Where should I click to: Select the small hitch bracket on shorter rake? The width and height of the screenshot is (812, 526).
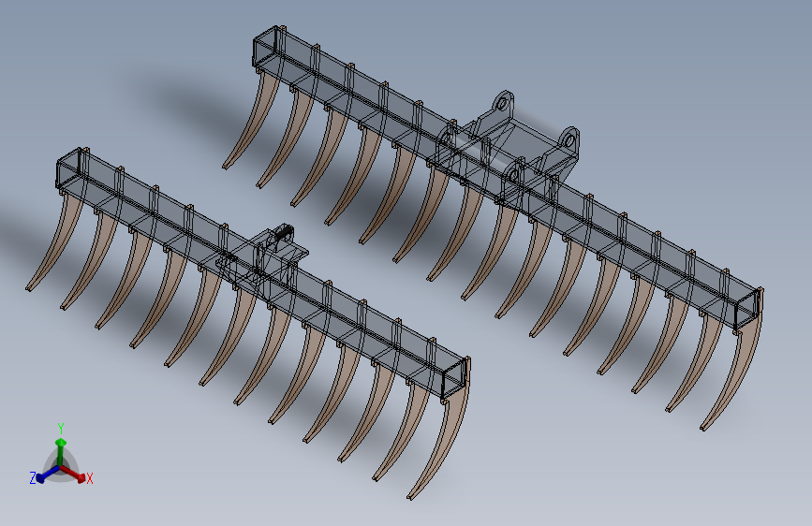pos(264,260)
